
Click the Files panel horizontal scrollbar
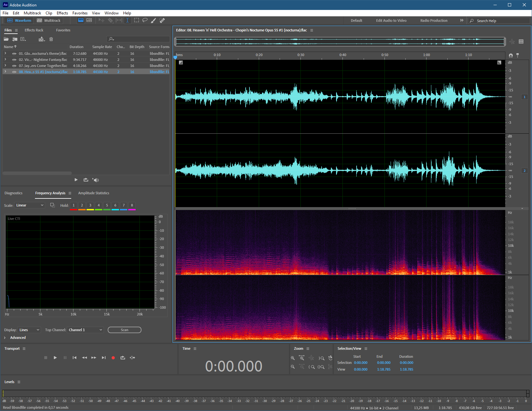coord(37,173)
